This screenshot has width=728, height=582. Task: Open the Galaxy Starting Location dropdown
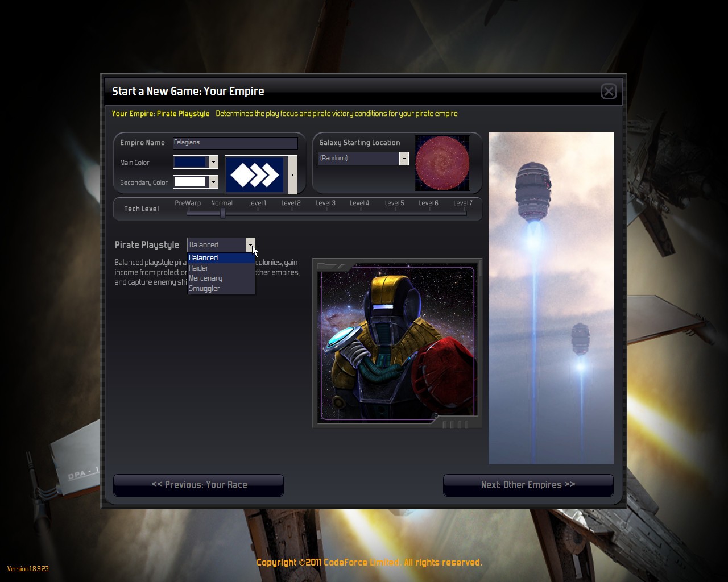coord(404,159)
